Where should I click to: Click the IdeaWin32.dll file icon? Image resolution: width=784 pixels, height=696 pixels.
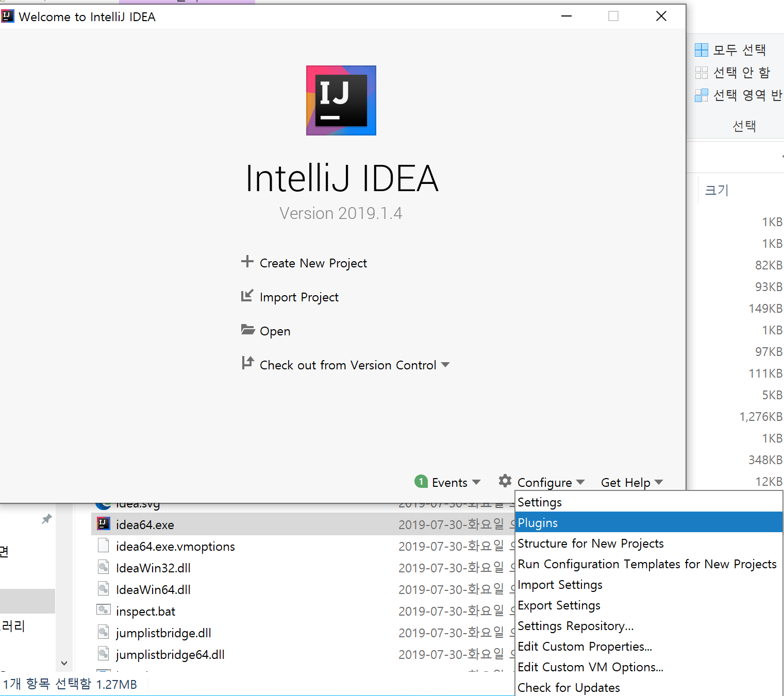[104, 567]
